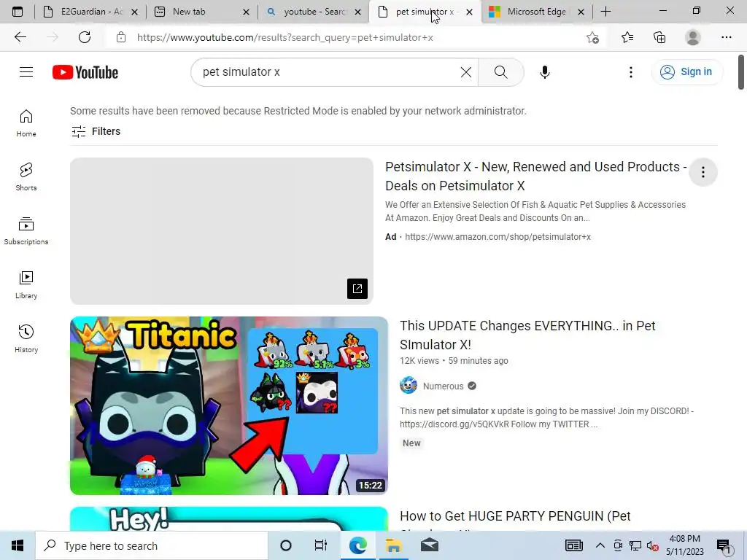
Task: Close the E2Guardian tab
Action: (134, 12)
